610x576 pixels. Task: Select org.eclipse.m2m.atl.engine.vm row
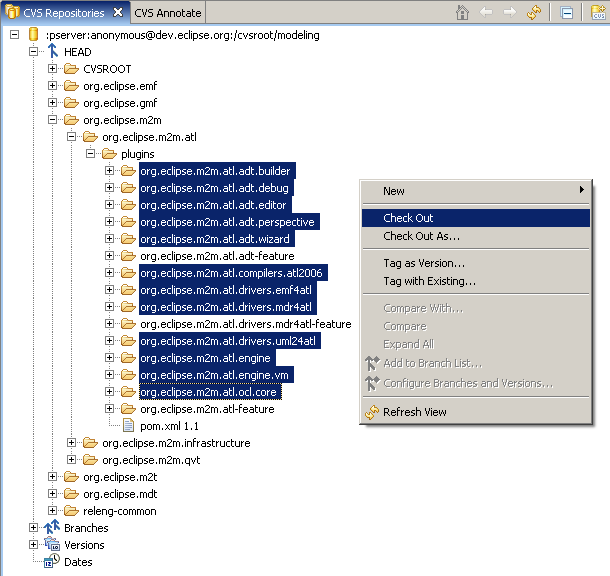tap(216, 375)
